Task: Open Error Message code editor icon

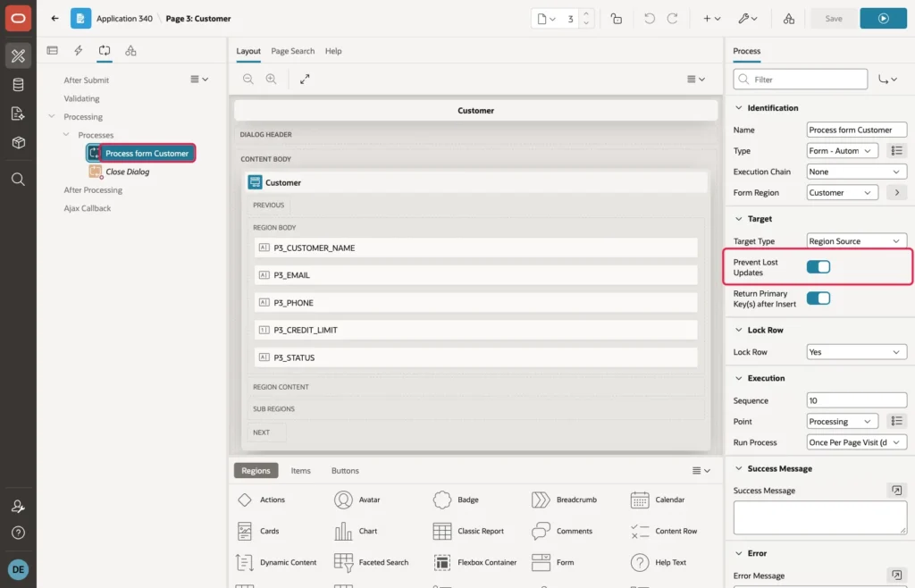Action: (896, 575)
